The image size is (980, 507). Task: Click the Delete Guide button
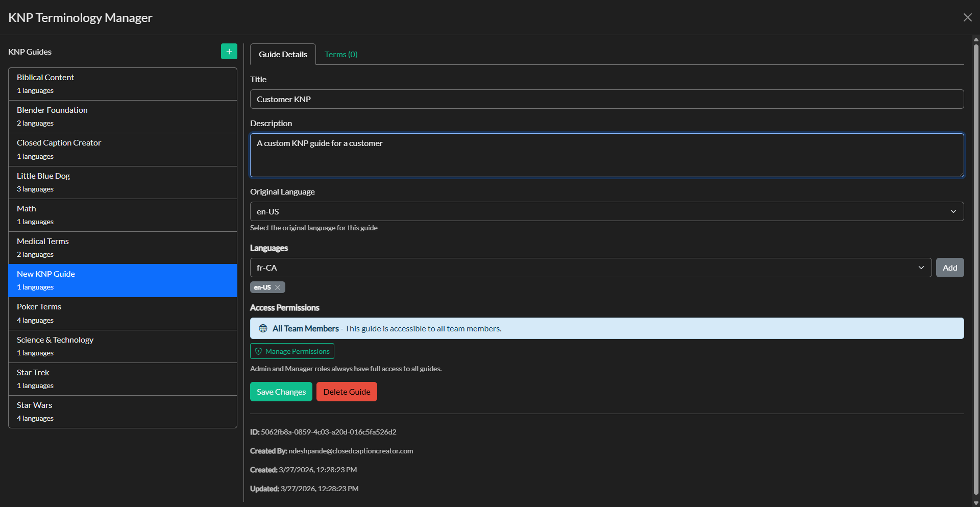pos(347,392)
